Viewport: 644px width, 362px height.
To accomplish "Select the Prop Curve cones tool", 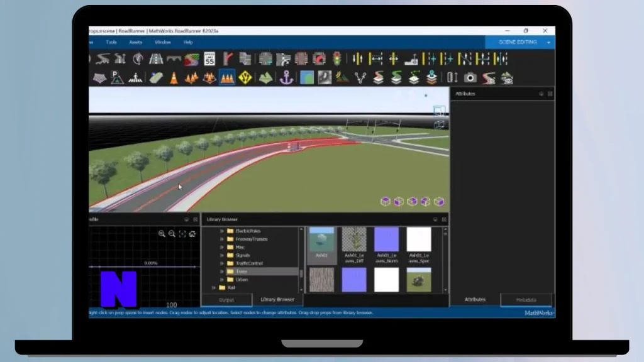I will pyautogui.click(x=191, y=78).
